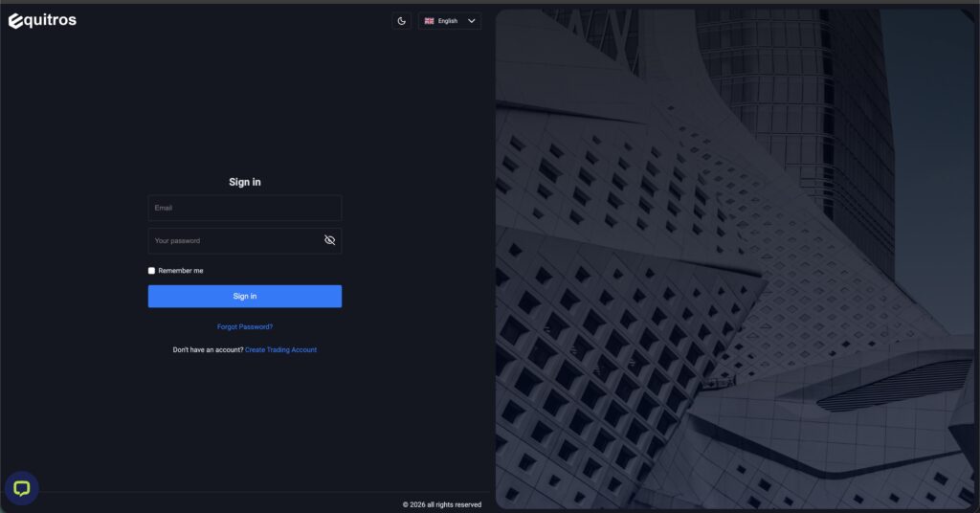Check the Remember me checkbox
The width and height of the screenshot is (980, 513).
[x=151, y=271]
